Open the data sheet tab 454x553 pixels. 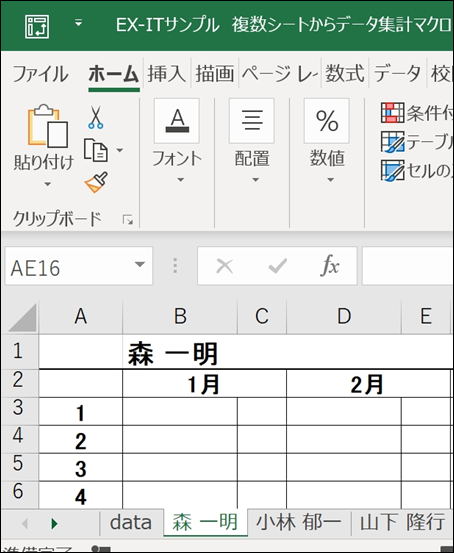pos(131,523)
